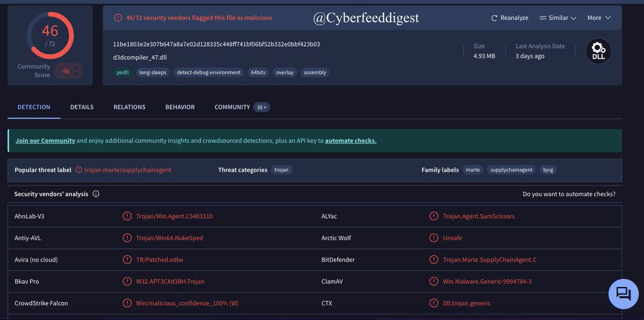Open the Similar dropdown
Image resolution: width=644 pixels, height=320 pixels.
click(558, 18)
